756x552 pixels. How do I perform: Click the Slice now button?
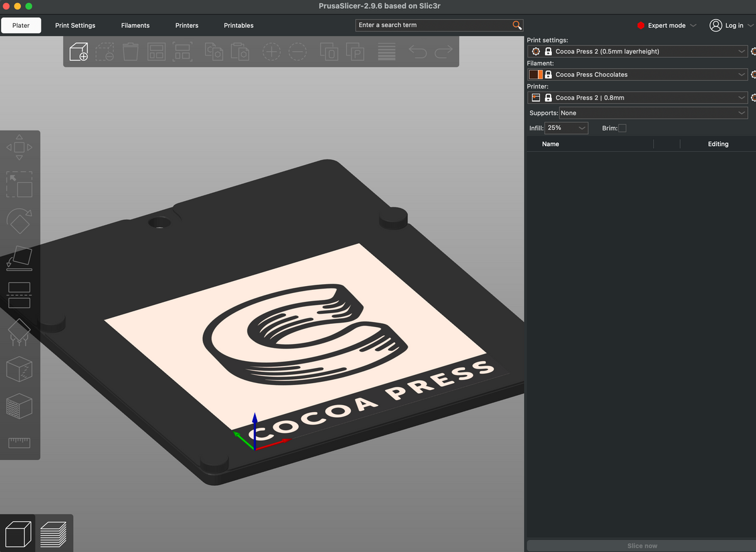pos(642,546)
